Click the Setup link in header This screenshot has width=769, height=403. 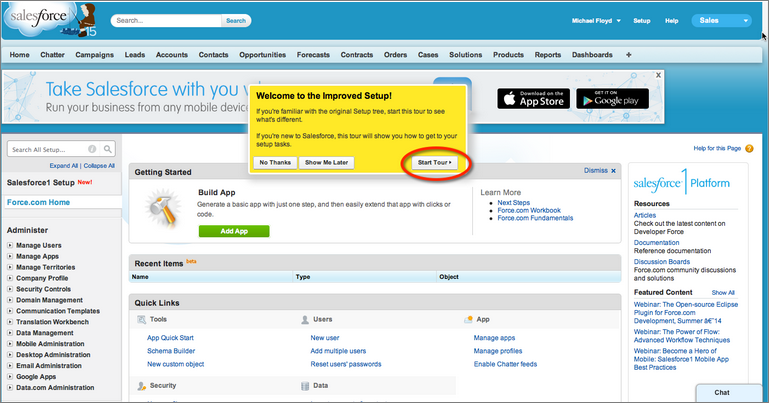(x=641, y=21)
